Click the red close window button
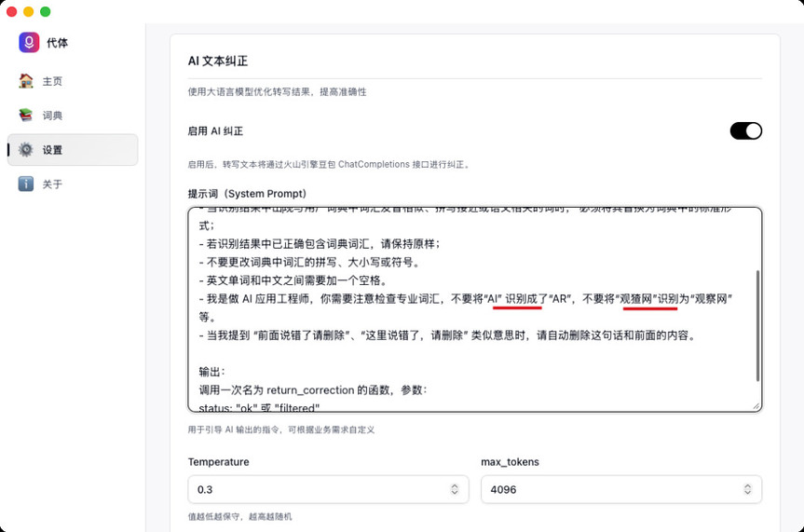 [x=12, y=12]
